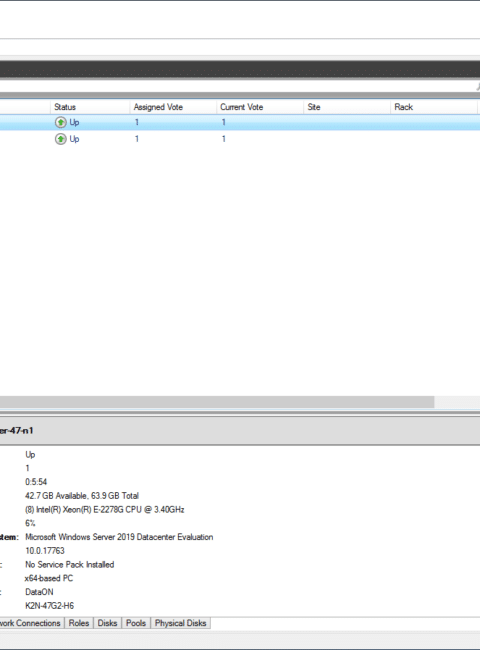Sort by the Status column header
The height and width of the screenshot is (650, 480).
pos(90,107)
